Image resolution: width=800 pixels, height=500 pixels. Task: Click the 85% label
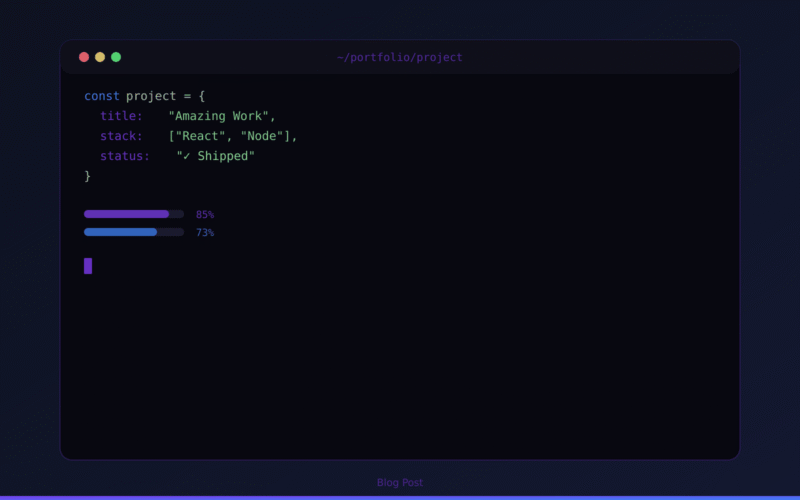[205, 214]
